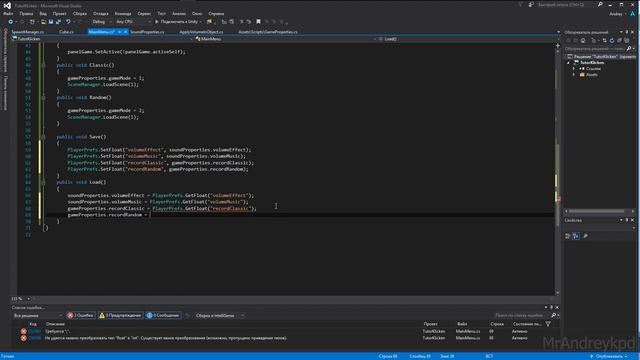Open the Файл menu
Image resolution: width=640 pixels, height=360 pixels.
pos(8,14)
